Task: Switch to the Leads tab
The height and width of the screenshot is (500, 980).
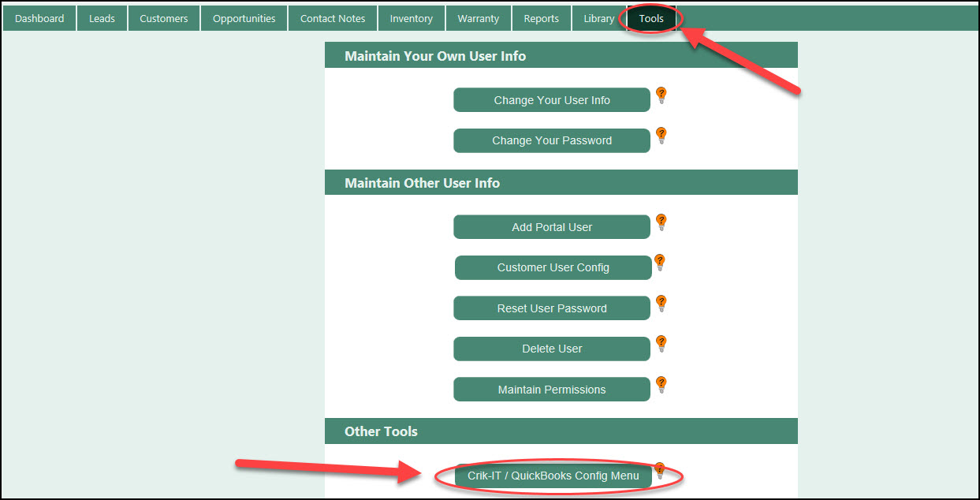Action: pyautogui.click(x=102, y=18)
